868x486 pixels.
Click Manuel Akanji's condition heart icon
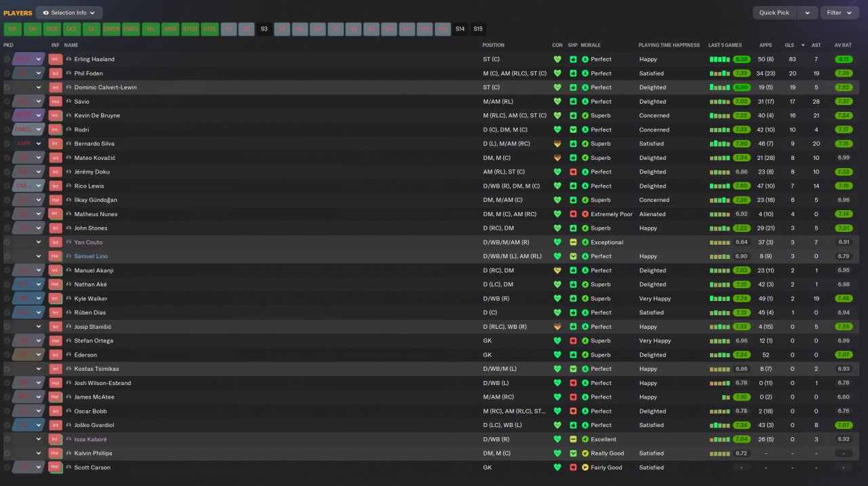pos(557,270)
